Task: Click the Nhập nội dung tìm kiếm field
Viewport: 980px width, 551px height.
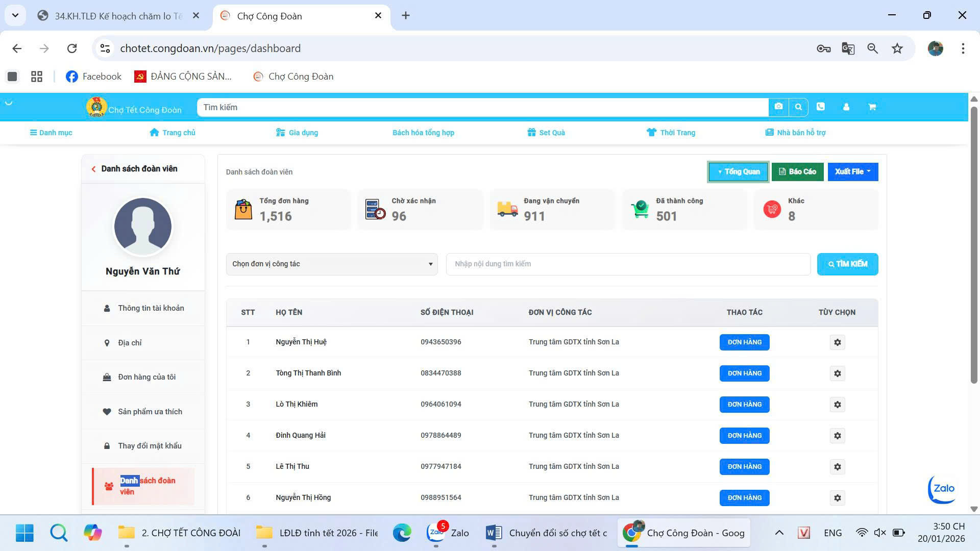Action: [628, 264]
